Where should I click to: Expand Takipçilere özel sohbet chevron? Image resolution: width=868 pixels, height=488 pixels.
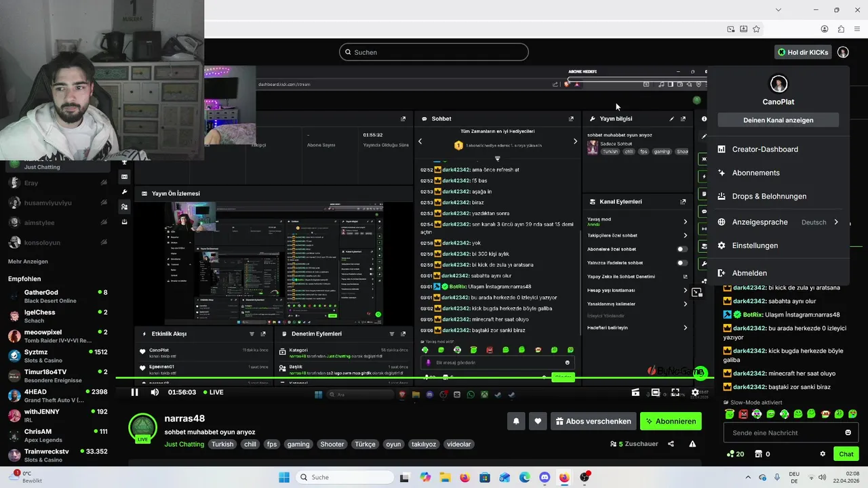pyautogui.click(x=685, y=235)
